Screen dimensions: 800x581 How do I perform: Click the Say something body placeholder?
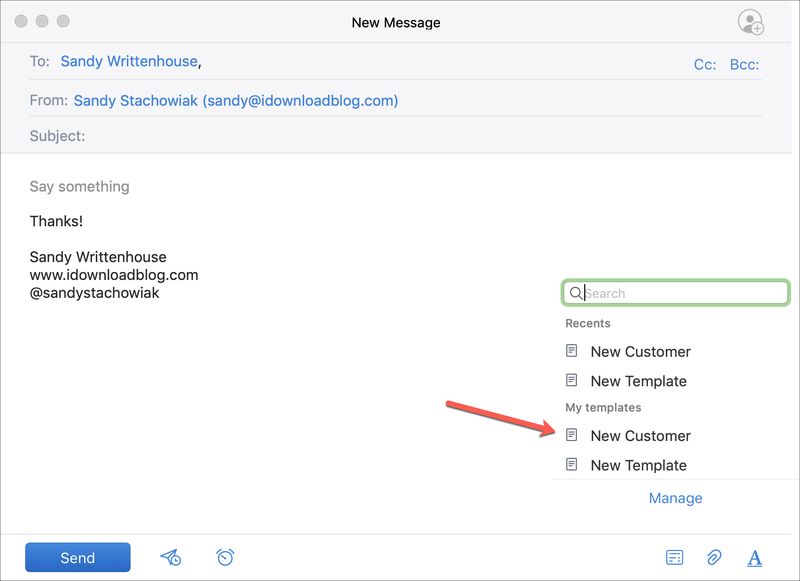[80, 187]
